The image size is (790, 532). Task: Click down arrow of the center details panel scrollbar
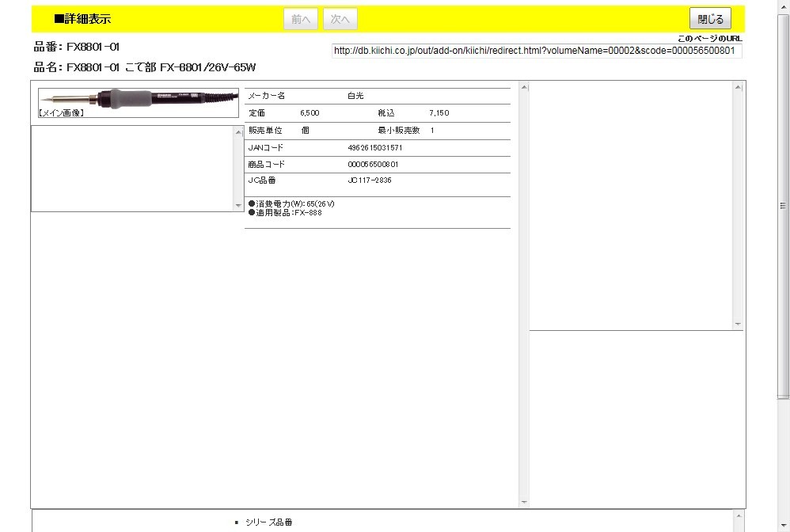524,502
